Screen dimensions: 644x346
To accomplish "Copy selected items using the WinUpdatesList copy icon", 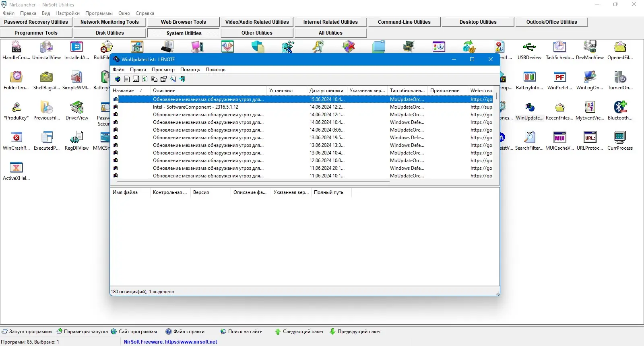I will point(154,79).
